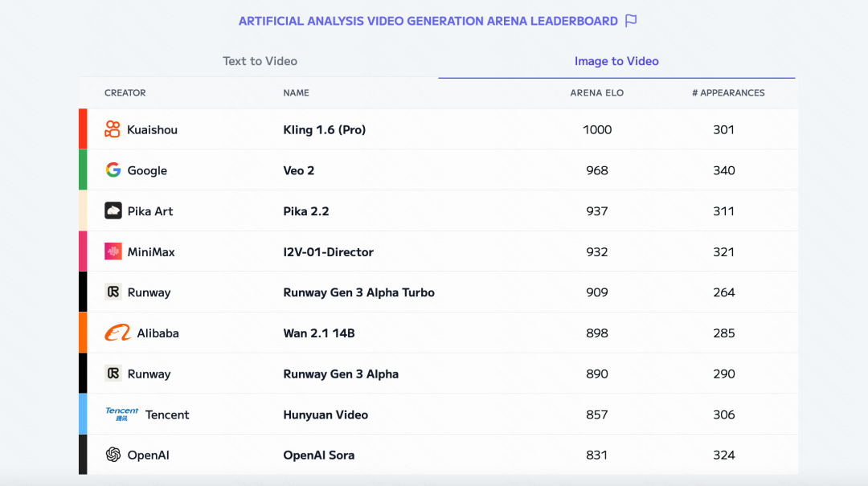
Task: Sort by the # Appearances column header
Action: click(x=728, y=93)
